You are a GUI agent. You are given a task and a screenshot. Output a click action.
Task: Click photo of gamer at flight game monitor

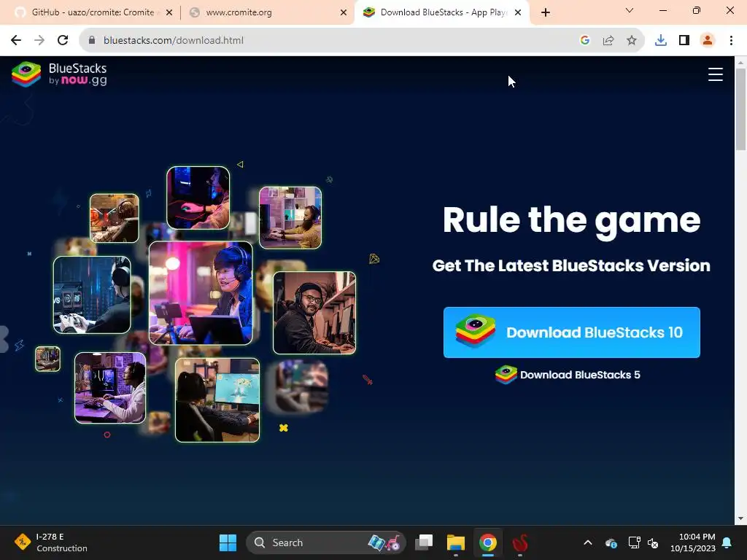pos(217,400)
